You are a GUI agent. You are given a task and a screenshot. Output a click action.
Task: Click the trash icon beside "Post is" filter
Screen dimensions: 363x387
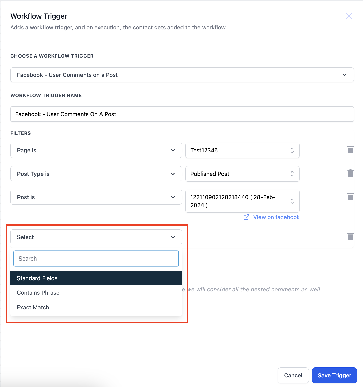pos(350,197)
